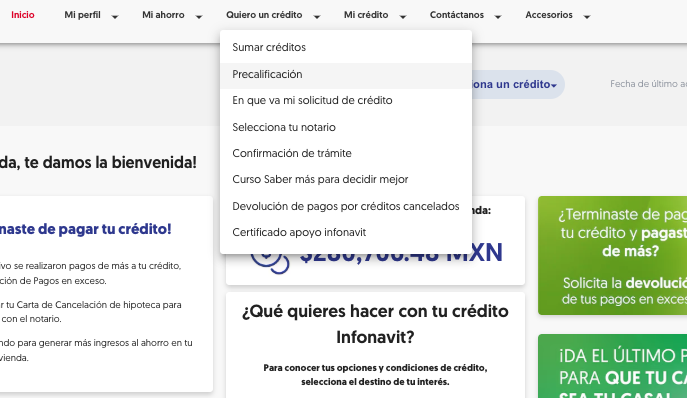Viewport: 687px width, 398px height.
Task: Choose the Precalificación menu entry
Action: [346, 75]
